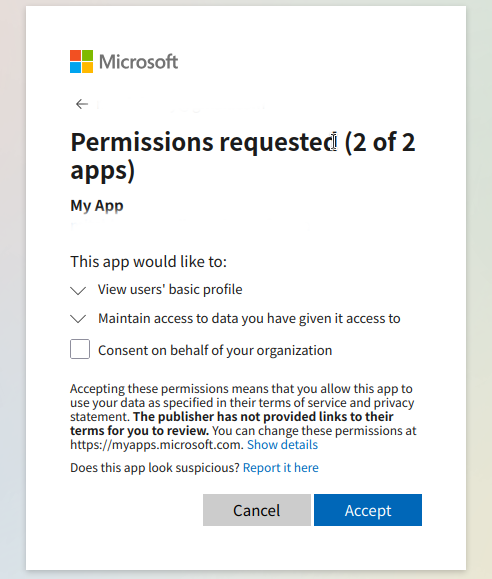Click the Cancel button
This screenshot has height=579, width=492.
257,510
